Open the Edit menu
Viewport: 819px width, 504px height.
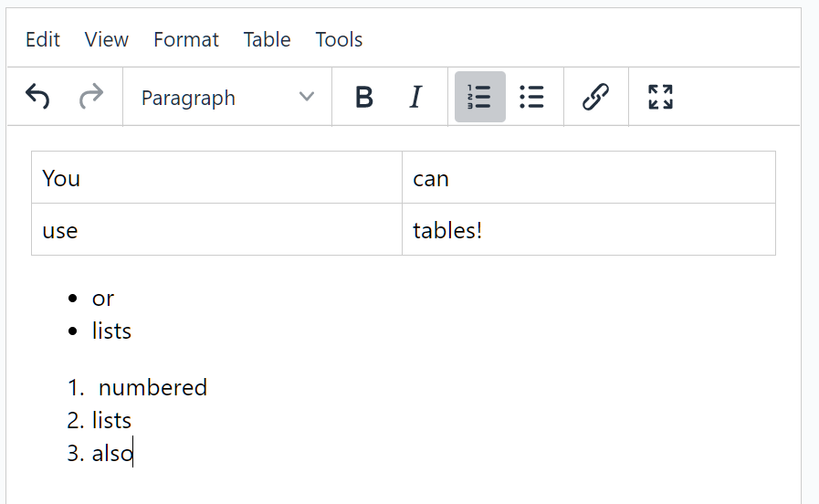pyautogui.click(x=43, y=39)
